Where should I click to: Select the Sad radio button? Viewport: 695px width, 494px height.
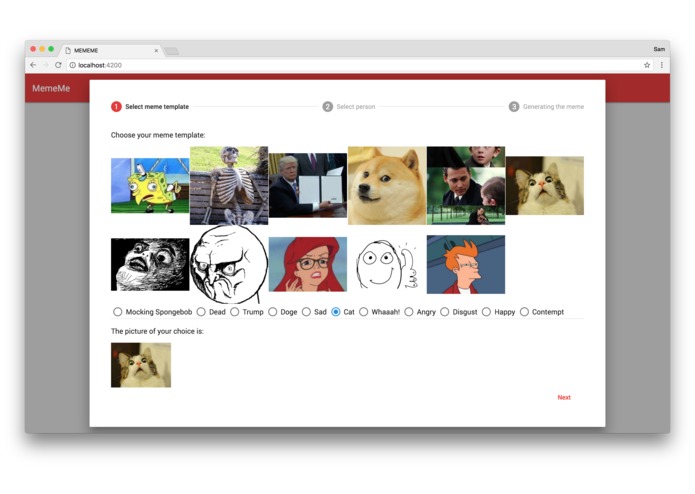pyautogui.click(x=306, y=312)
